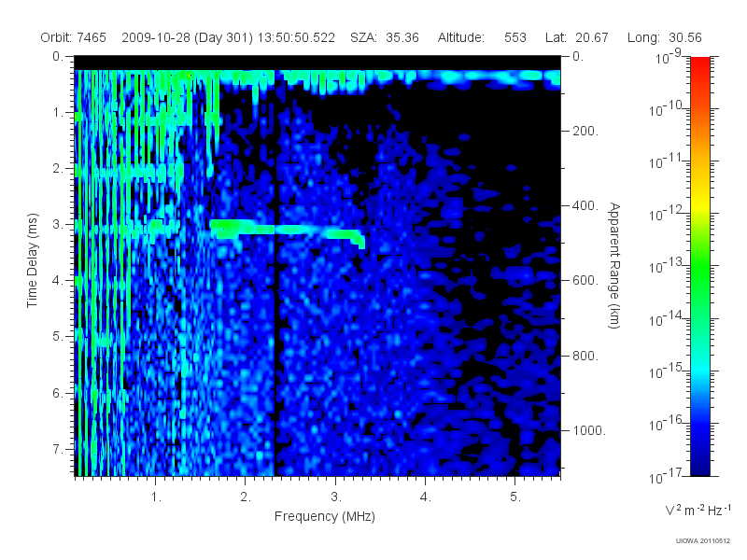Click the '600.' apparent range tick label

click(585, 281)
